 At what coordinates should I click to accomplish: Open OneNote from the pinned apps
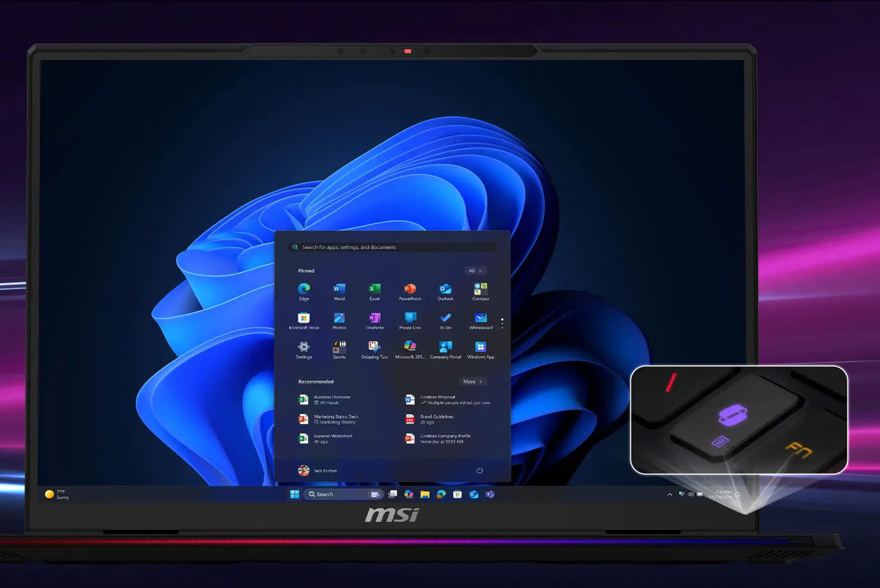[x=374, y=320]
